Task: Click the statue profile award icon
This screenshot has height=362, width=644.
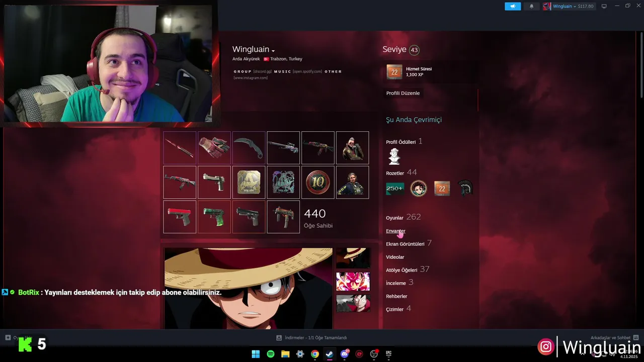Action: coord(394,156)
